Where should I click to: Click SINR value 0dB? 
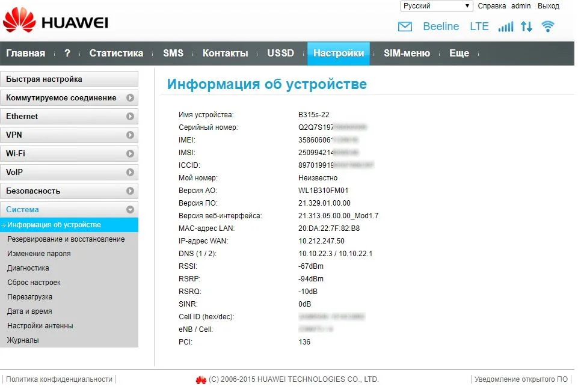pyautogui.click(x=304, y=304)
